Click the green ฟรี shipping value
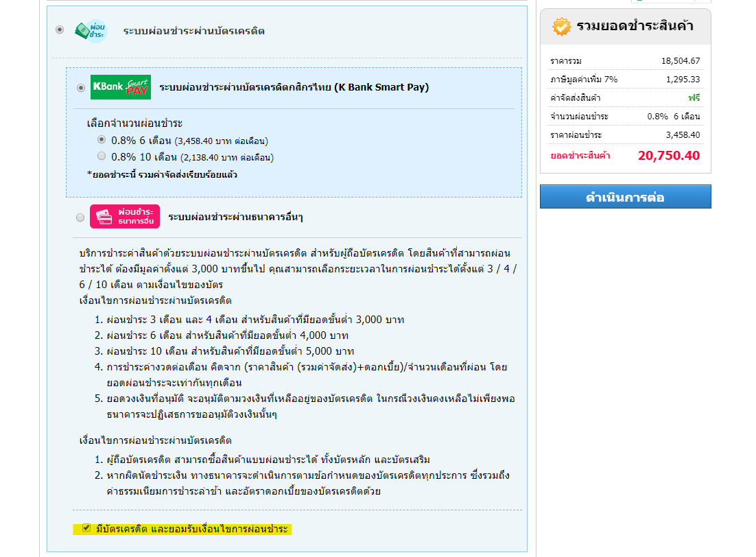Screen dimensions: 756x557 click(x=694, y=97)
